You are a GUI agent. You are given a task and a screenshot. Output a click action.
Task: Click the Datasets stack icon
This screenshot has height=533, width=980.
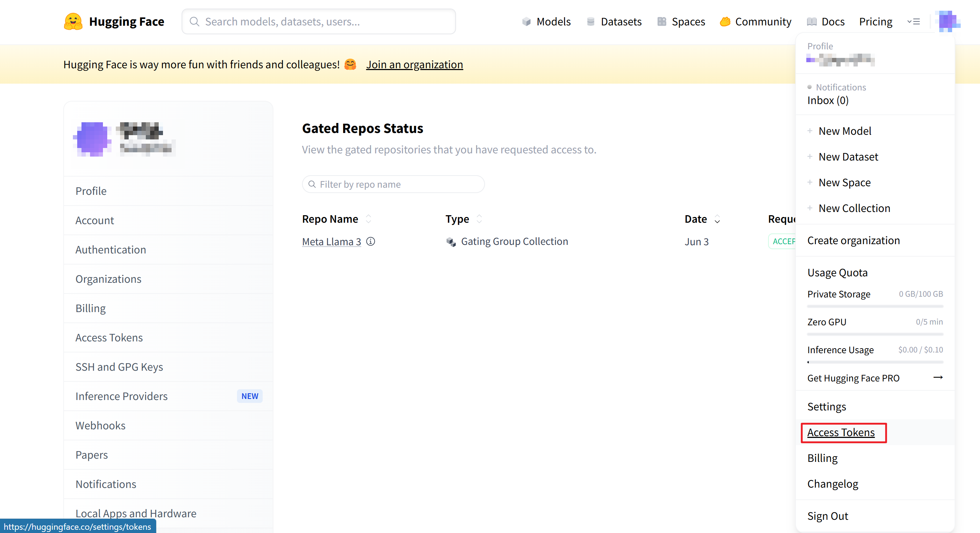[x=590, y=22]
